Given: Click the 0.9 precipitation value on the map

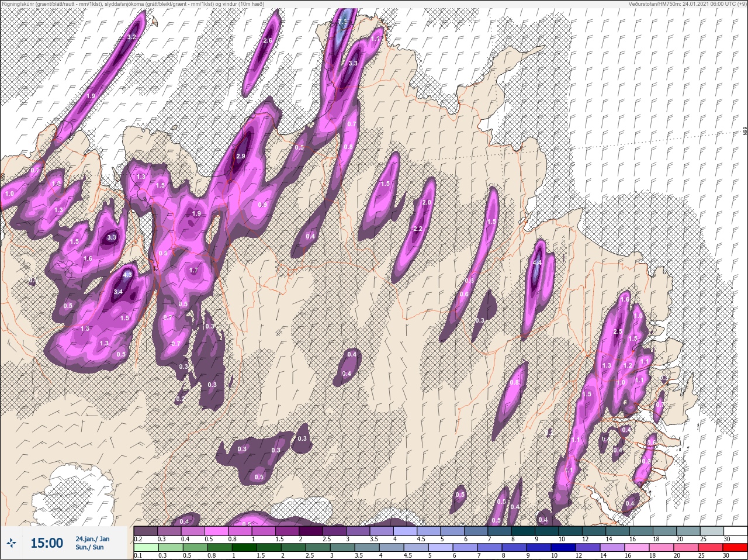Looking at the screenshot, I should 262,205.
